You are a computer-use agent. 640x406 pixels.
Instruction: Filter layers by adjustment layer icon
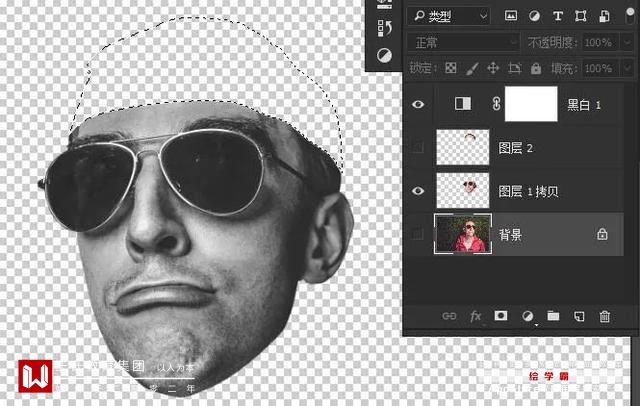coord(534,16)
